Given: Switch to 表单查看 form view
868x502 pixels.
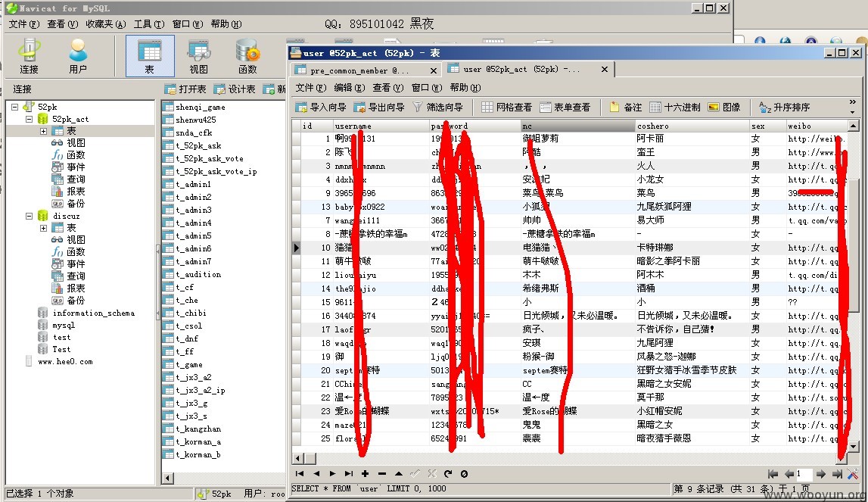Looking at the screenshot, I should [x=565, y=107].
